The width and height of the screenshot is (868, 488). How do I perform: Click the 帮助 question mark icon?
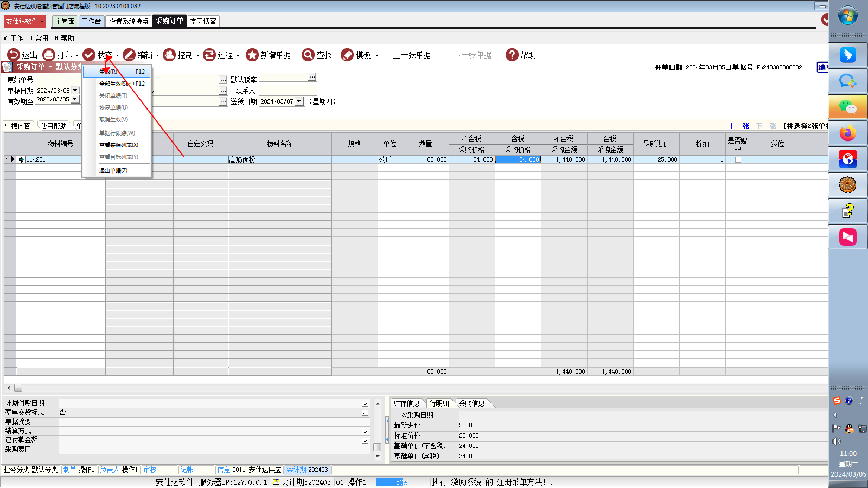tap(512, 55)
